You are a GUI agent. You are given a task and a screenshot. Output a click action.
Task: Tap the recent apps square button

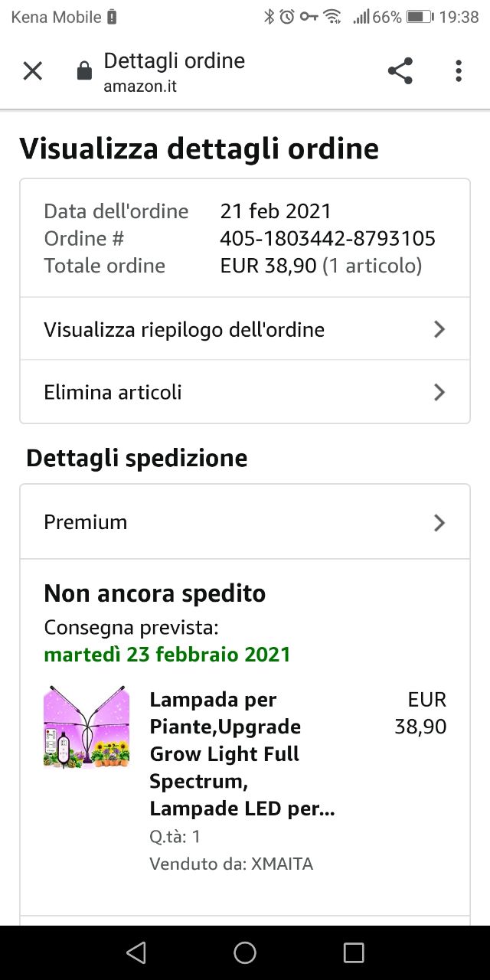pos(354,952)
